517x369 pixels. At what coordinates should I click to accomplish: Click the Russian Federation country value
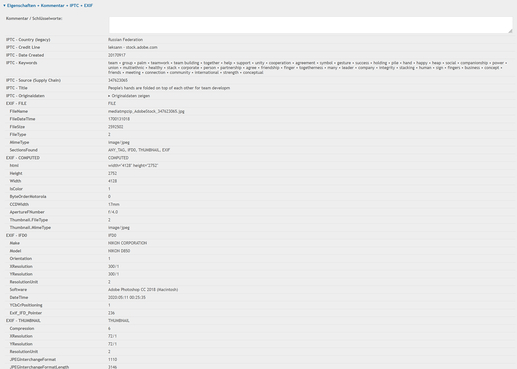coord(125,40)
